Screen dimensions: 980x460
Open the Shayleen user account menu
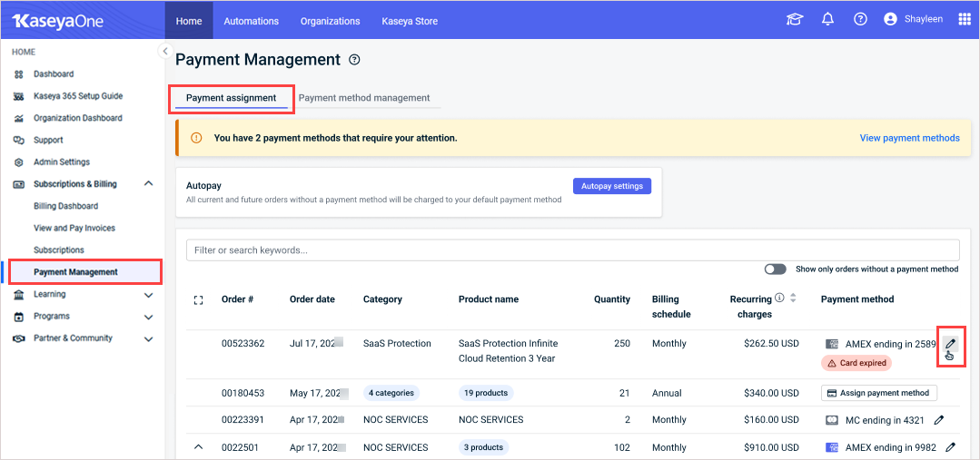[913, 20]
